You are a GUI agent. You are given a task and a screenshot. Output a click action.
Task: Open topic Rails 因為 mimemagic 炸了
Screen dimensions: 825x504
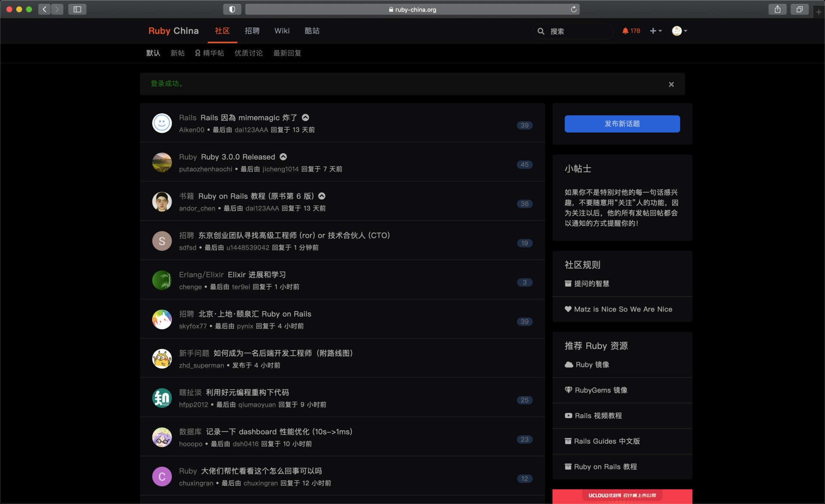pos(249,118)
